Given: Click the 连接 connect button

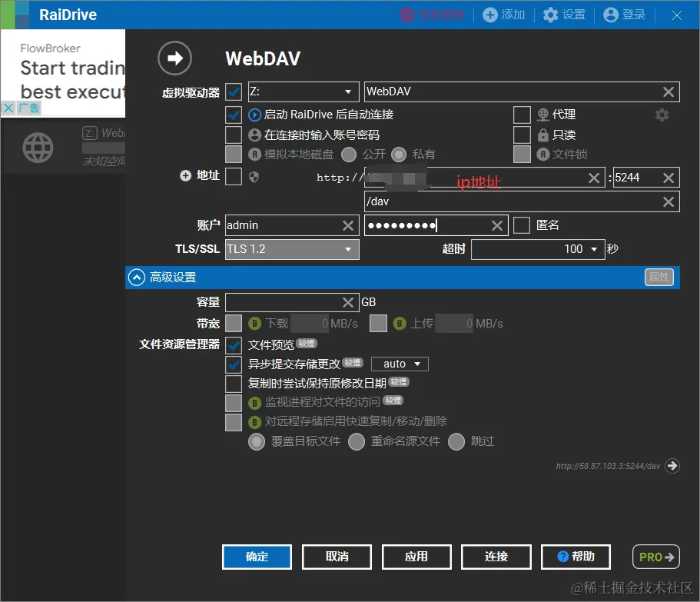Looking at the screenshot, I should coord(496,557).
